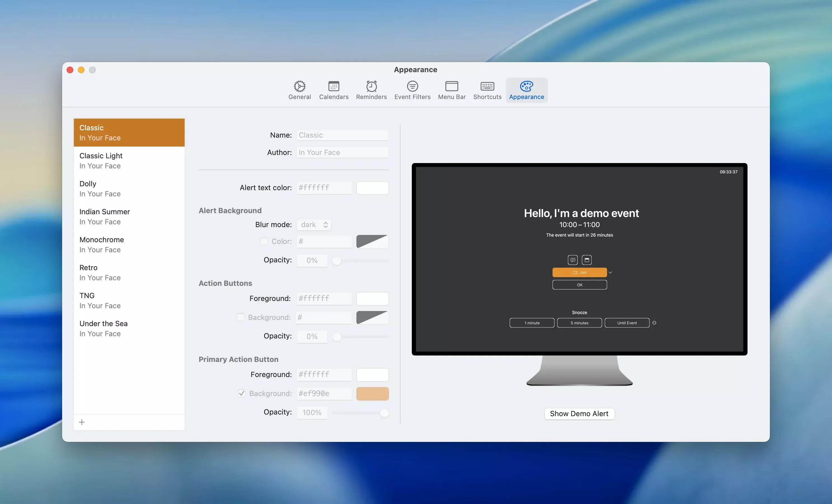This screenshot has width=832, height=504.
Task: Uncheck Primary Action Button Background checkbox
Action: [x=241, y=393]
